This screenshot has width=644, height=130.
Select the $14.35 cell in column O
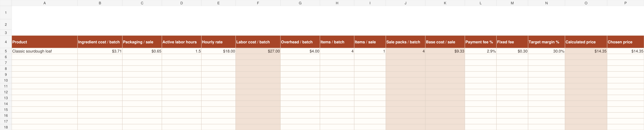pyautogui.click(x=586, y=51)
